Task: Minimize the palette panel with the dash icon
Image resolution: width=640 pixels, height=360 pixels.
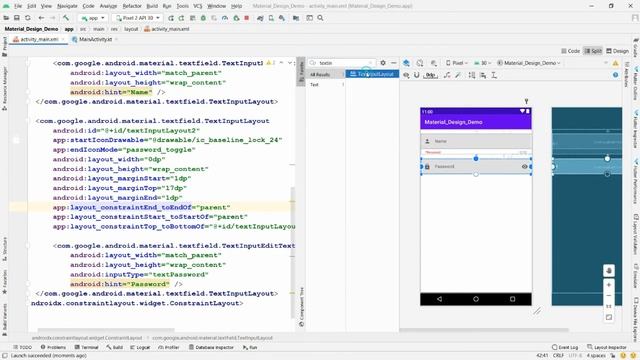Action: (x=393, y=63)
